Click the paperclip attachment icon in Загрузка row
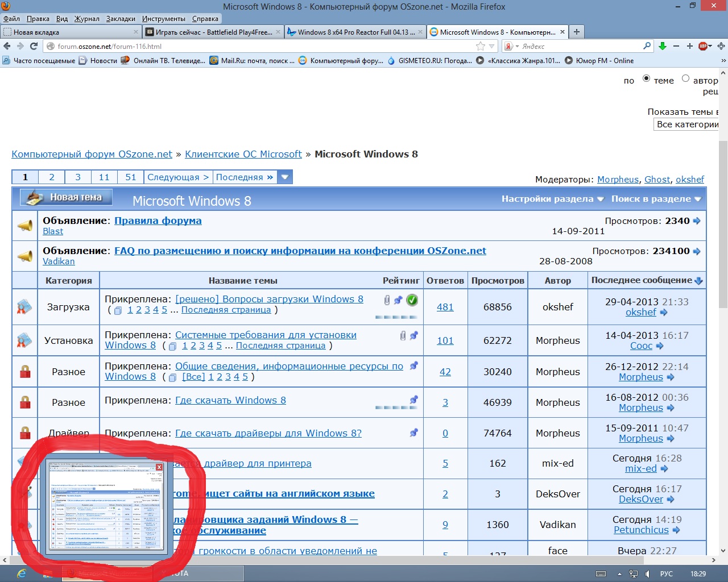Image resolution: width=728 pixels, height=582 pixels. [x=387, y=300]
